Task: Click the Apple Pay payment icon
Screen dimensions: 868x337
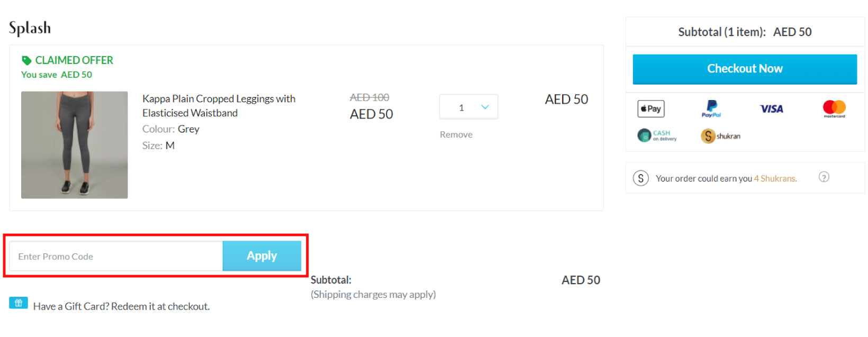Action: (650, 109)
